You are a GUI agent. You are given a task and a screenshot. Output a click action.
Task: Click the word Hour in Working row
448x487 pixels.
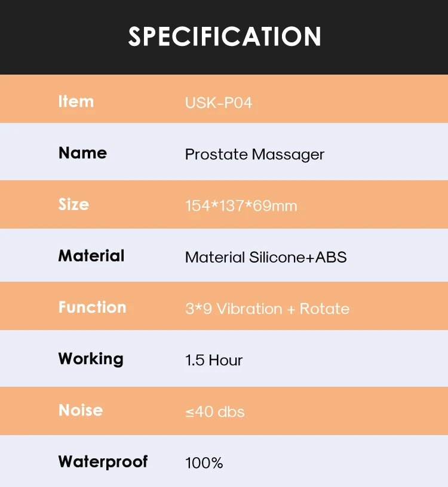point(226,360)
